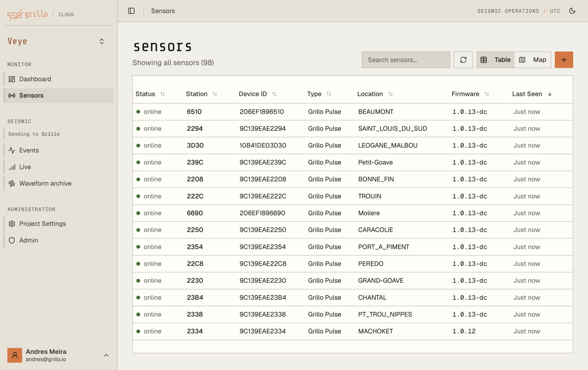Sort by Firmware column
The image size is (588, 370).
[x=470, y=94]
